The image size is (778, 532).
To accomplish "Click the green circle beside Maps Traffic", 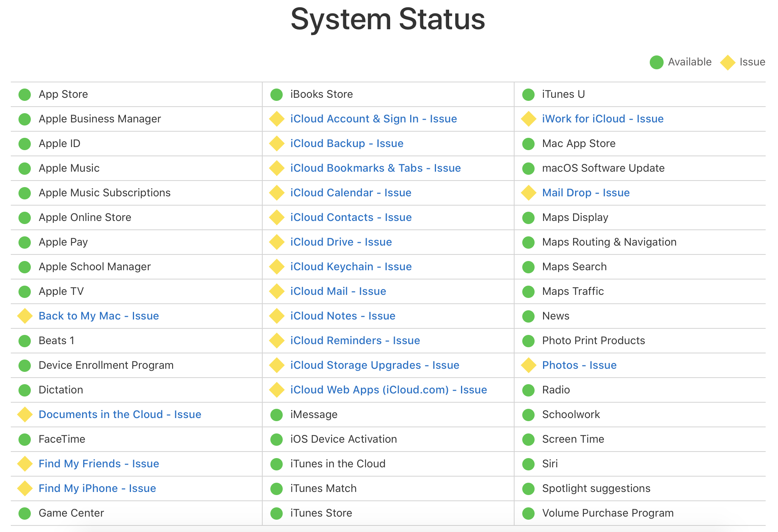I will 528,291.
